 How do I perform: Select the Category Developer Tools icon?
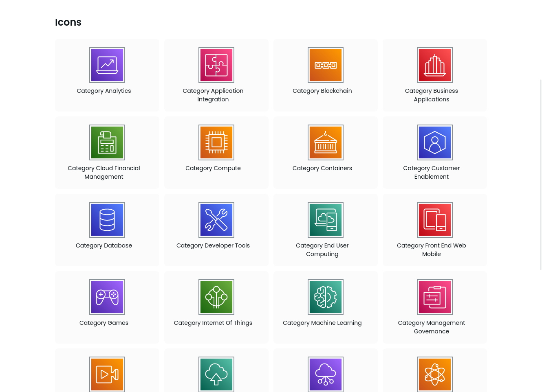pos(216,220)
